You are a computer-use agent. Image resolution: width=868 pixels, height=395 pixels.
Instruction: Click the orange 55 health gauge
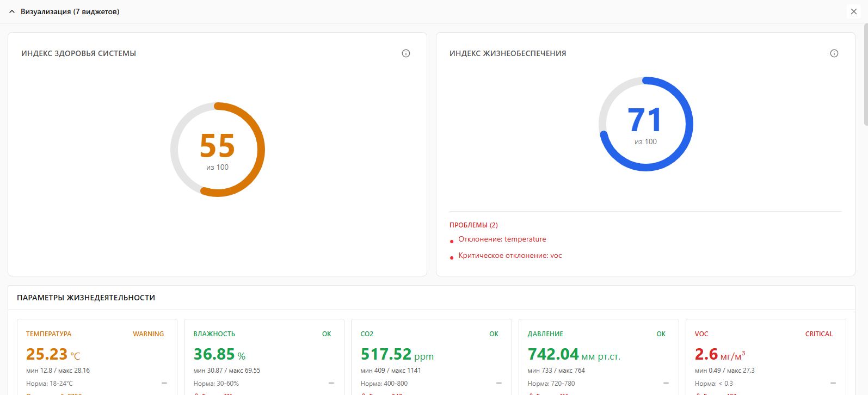pos(218,149)
